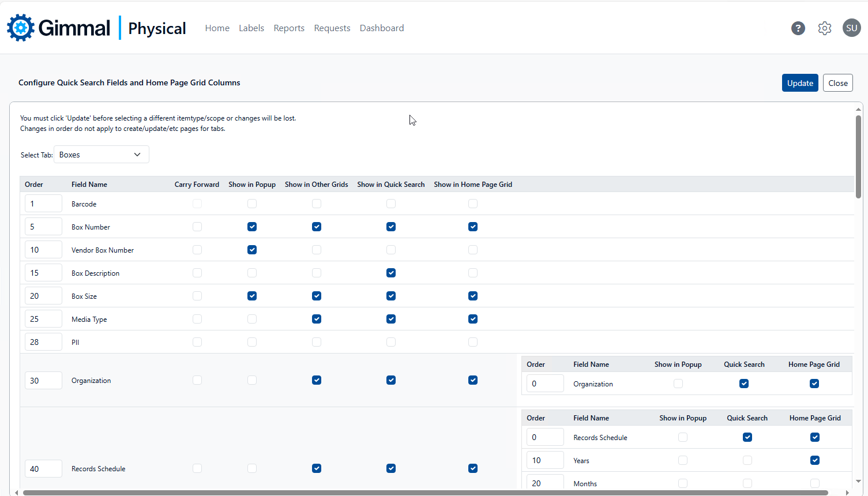Click the scroll up arrow of the panel
Screen dimensions: 868x496
coord(858,109)
